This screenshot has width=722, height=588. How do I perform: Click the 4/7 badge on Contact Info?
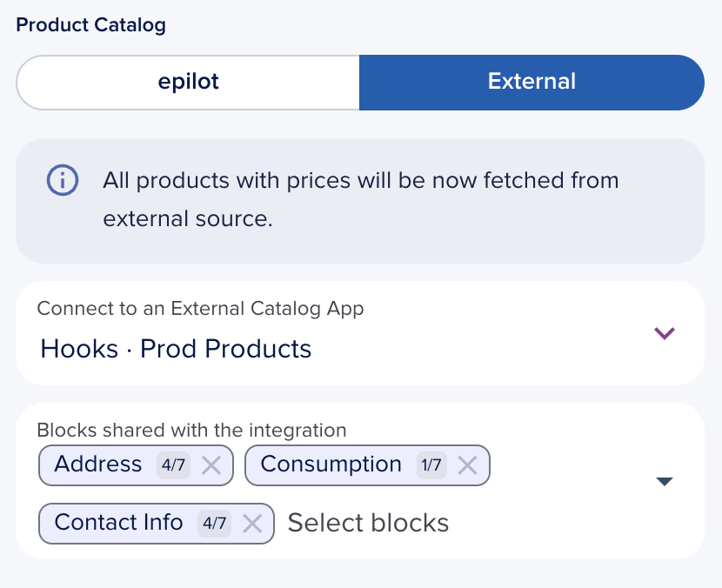[x=214, y=524]
